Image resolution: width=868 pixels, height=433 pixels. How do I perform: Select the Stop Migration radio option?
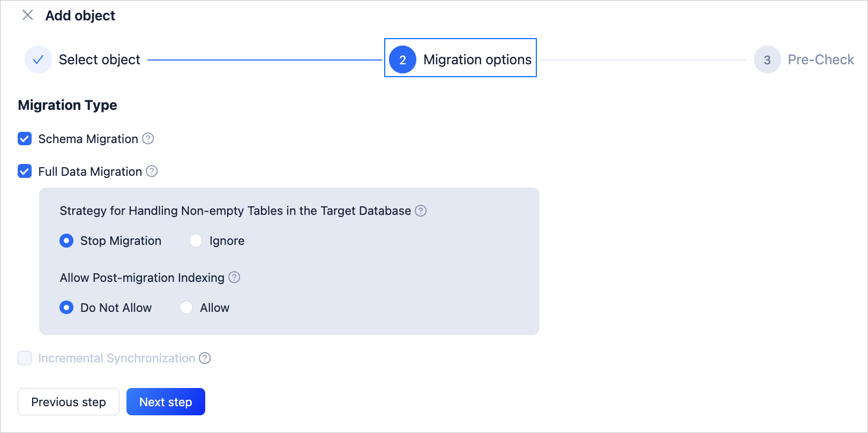(x=66, y=241)
